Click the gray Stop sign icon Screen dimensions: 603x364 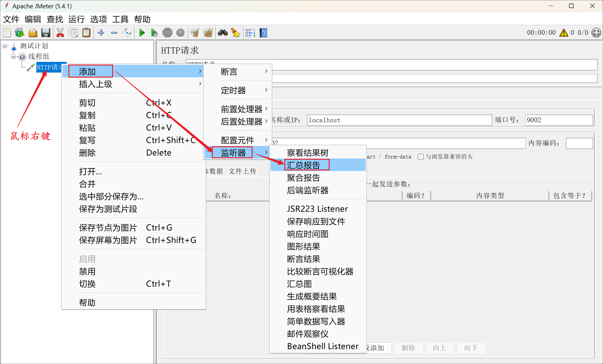(167, 33)
